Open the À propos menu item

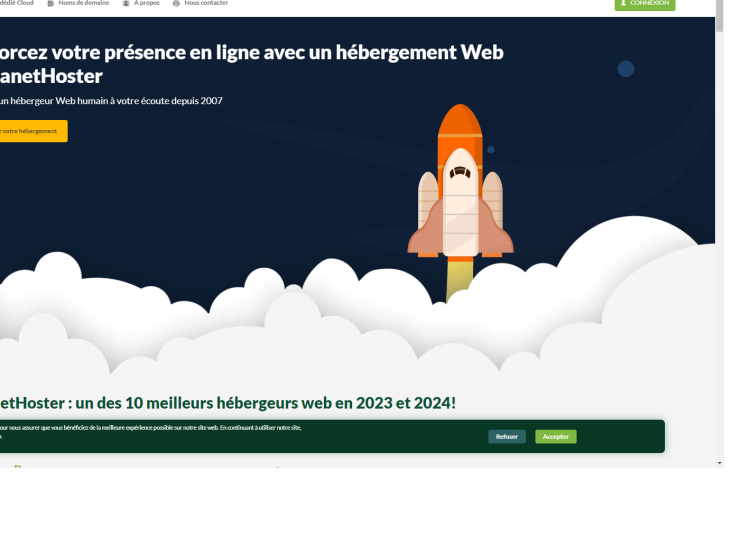146,3
